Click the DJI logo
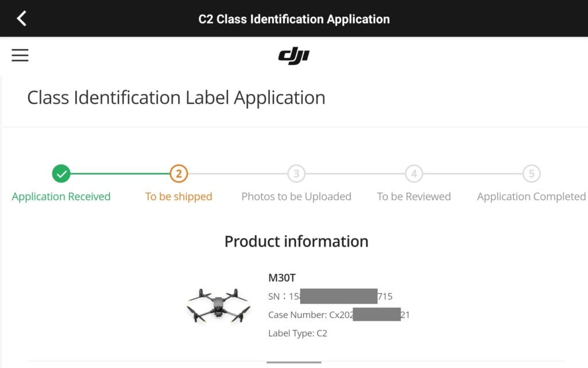The width and height of the screenshot is (588, 368). (x=294, y=56)
